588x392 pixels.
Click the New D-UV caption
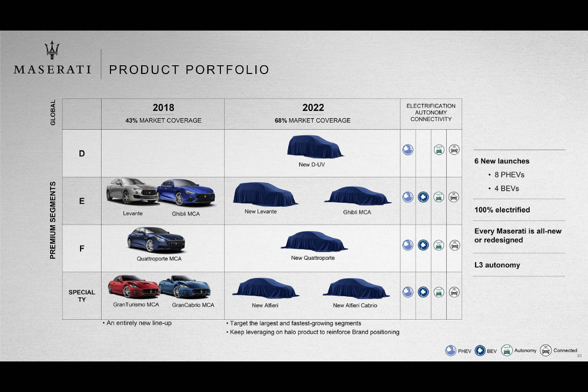point(312,165)
